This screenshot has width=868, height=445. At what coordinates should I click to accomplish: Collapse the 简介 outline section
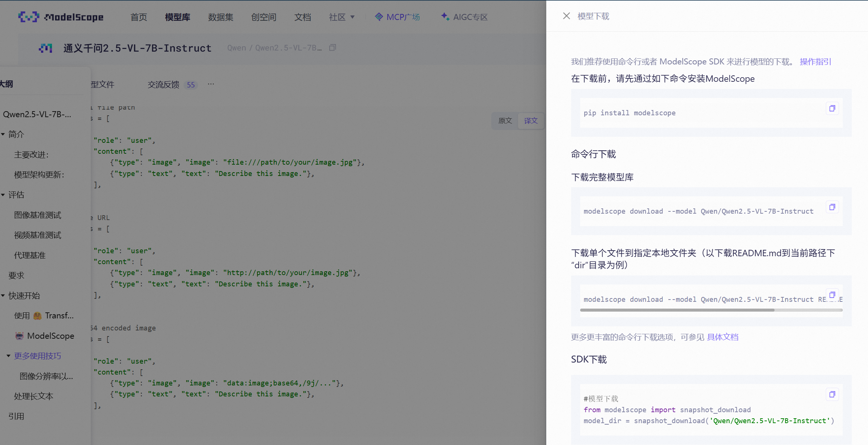[x=3, y=134]
